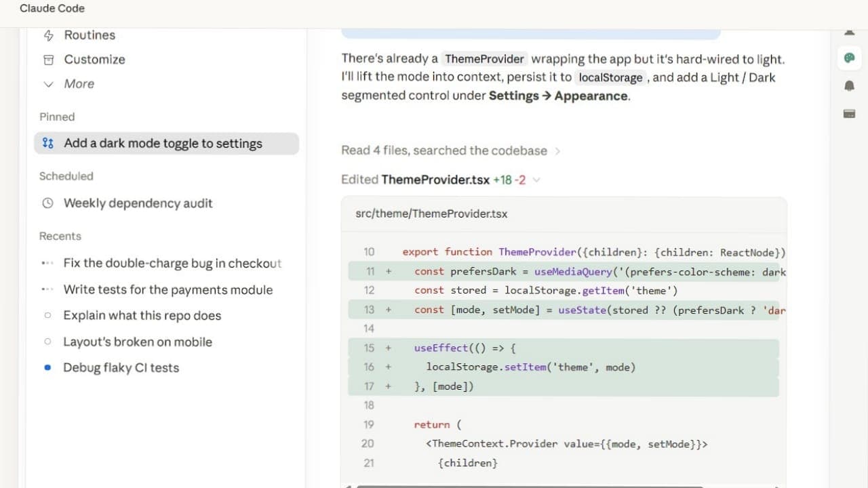Select 'Layout's broken on mobile' session
Viewport: 868px width, 488px height.
(138, 342)
